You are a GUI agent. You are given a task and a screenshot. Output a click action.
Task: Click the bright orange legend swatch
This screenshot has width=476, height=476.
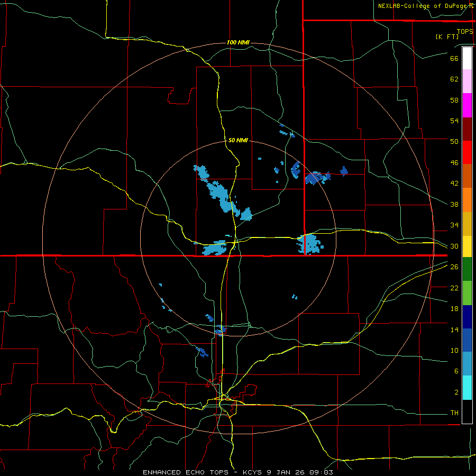[x=467, y=200]
